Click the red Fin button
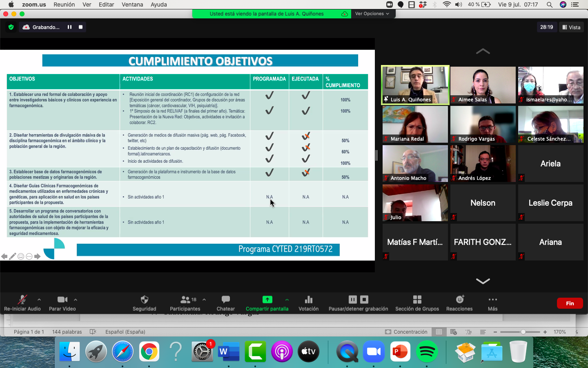Viewport: 588px width, 368px height. [570, 303]
